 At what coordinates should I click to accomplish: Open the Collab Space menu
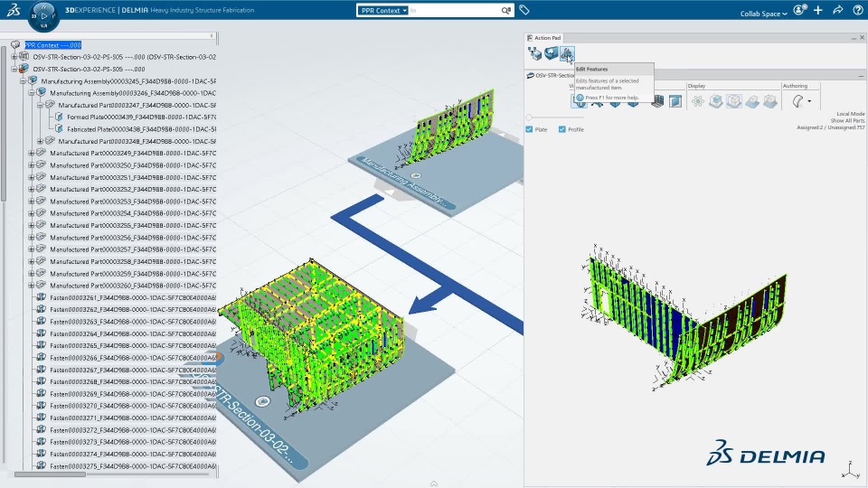(763, 14)
